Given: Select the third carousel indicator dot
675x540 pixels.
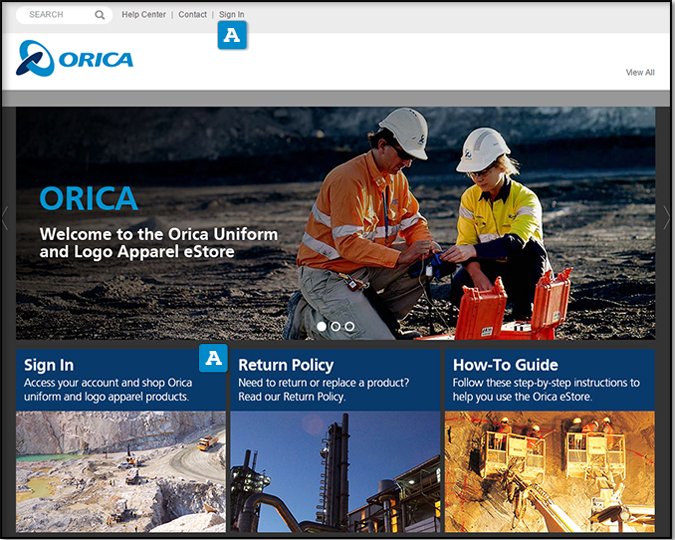Looking at the screenshot, I should pyautogui.click(x=350, y=326).
